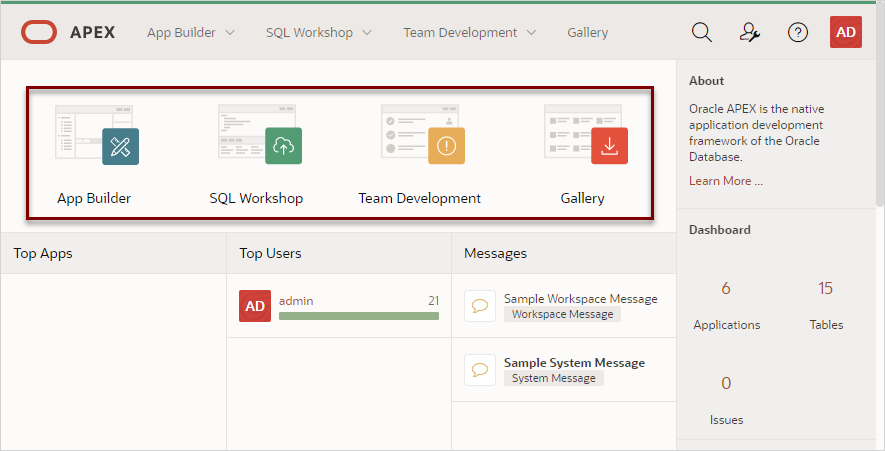
Task: Click the 0 Issues dashboard count
Action: pos(726,383)
